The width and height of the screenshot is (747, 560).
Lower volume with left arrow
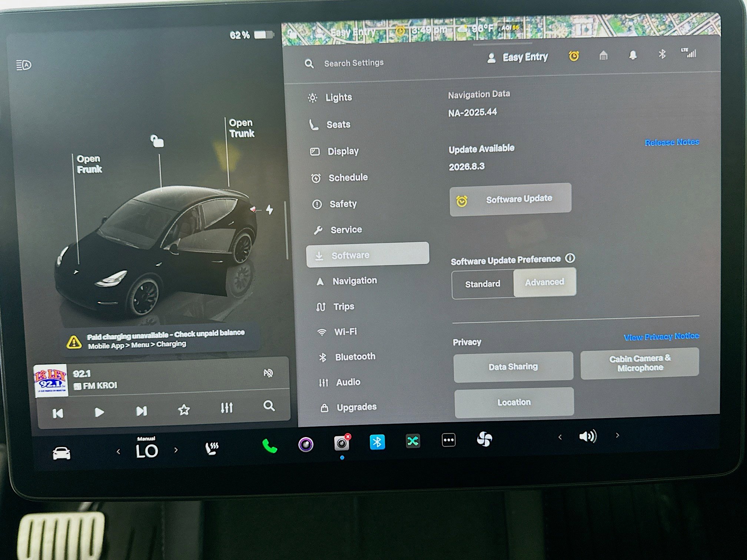pos(560,437)
